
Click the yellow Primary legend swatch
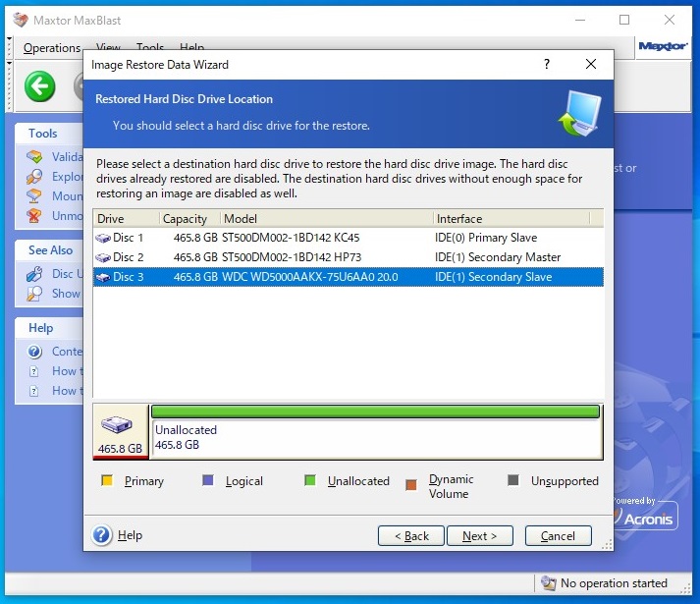tap(107, 480)
